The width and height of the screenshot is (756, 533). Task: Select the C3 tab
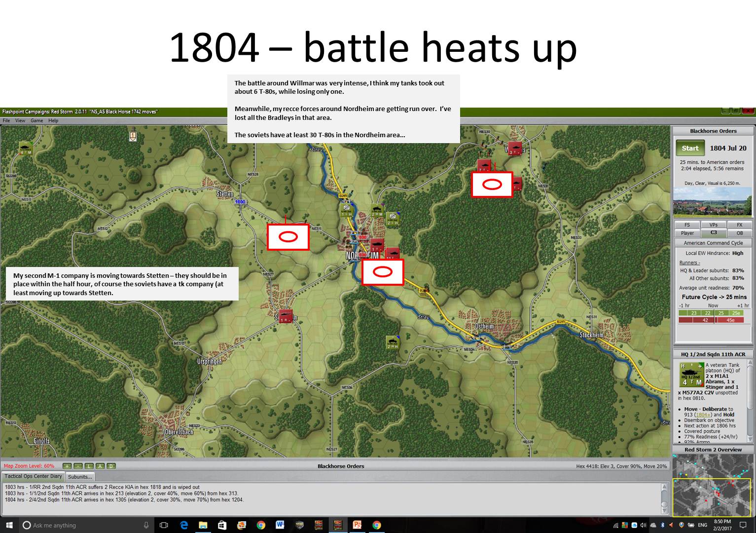714,233
